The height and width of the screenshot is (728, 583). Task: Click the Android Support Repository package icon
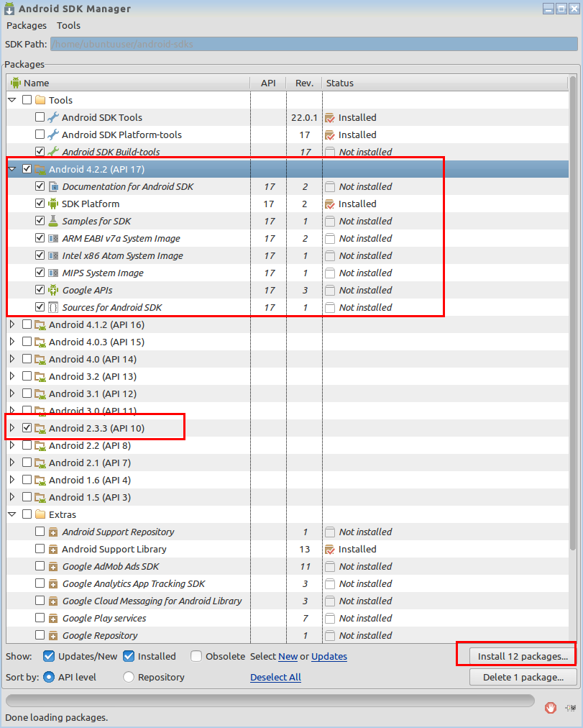click(x=53, y=532)
